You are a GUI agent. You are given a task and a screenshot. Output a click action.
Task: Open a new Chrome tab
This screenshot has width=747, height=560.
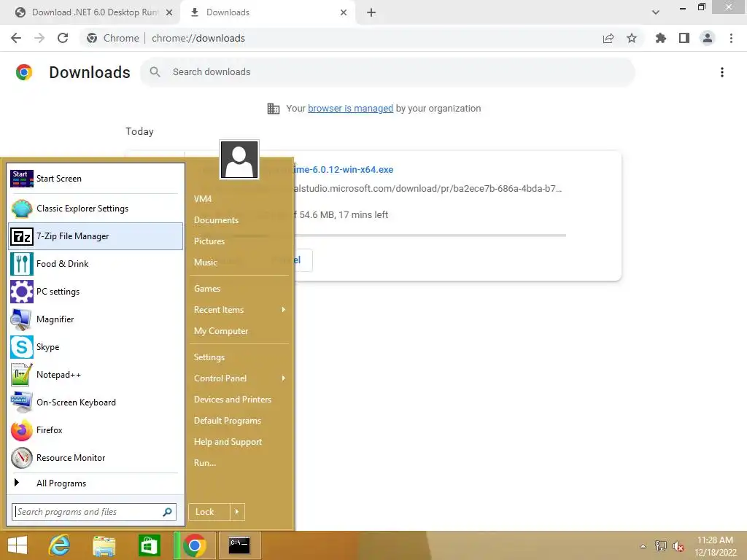(x=371, y=12)
